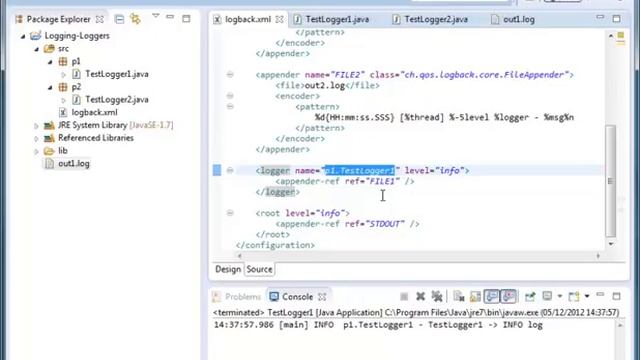
Task: Switch to the Design editor view
Action: pyautogui.click(x=228, y=269)
